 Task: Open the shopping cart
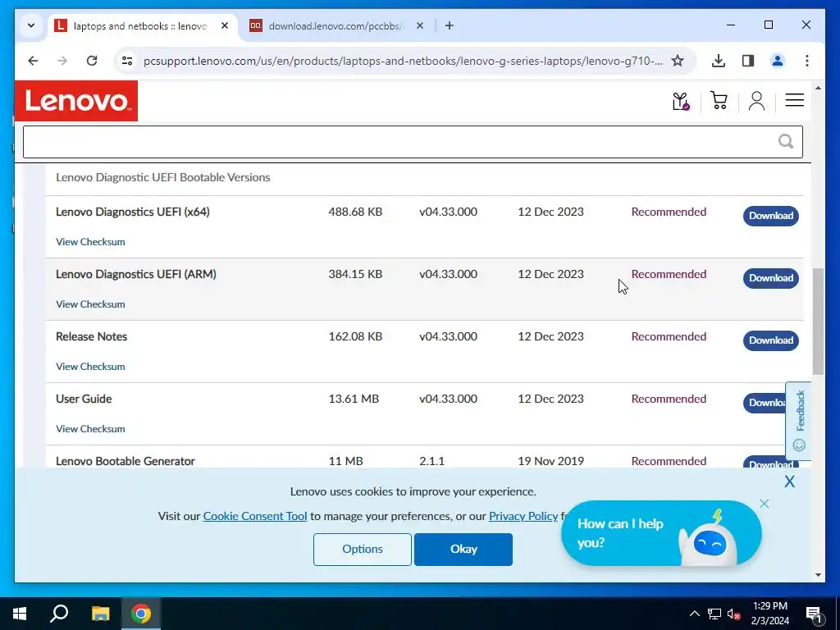click(719, 100)
